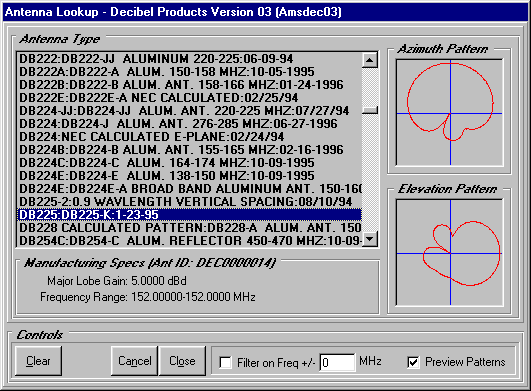
Task: Select DB222B:DB222-B ALUM. ANT. 158-166 MHZ entry
Action: click(189, 85)
